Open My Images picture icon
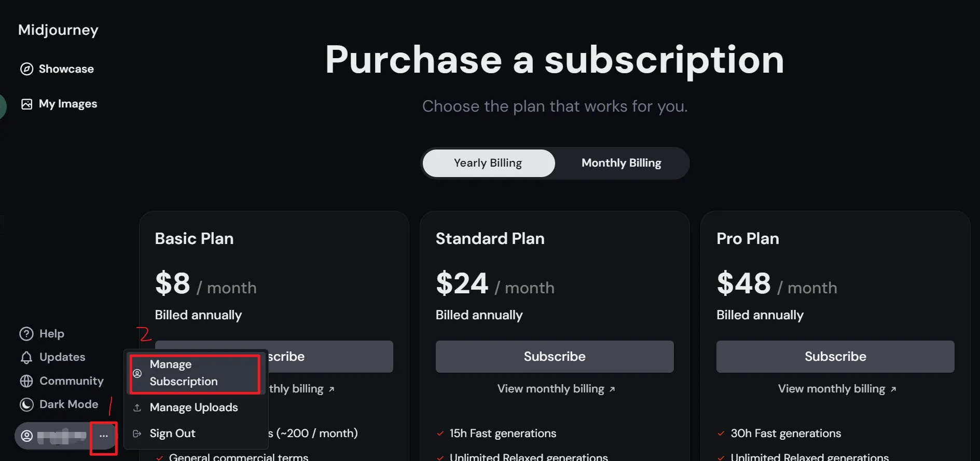980x461 pixels. pyautogui.click(x=26, y=104)
